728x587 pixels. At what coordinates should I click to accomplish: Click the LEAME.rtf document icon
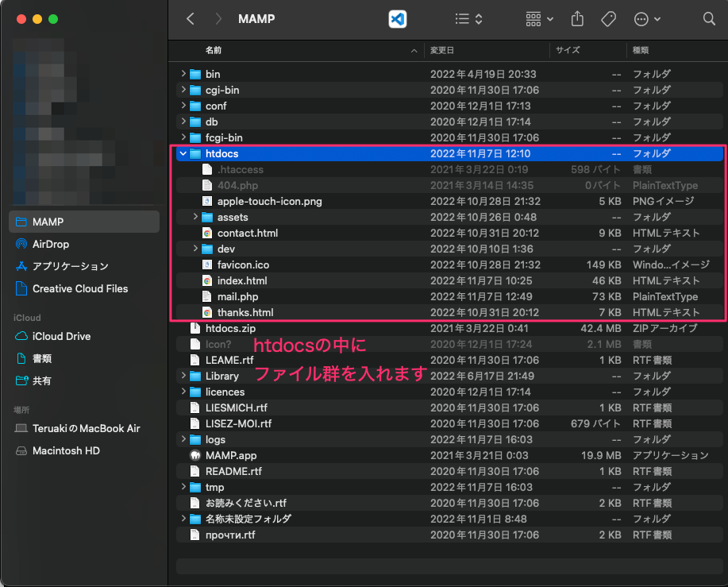[195, 360]
